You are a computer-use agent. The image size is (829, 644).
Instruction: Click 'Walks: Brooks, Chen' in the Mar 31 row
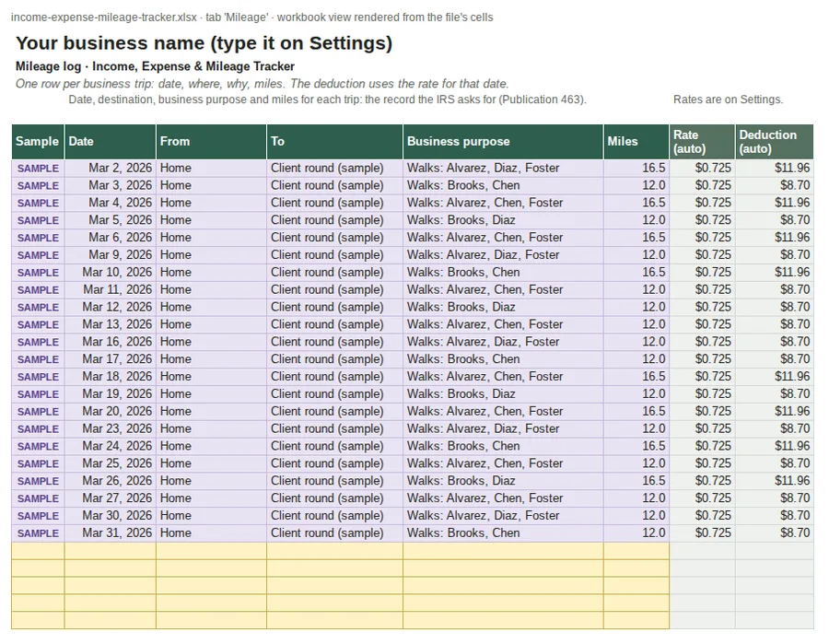click(503, 533)
